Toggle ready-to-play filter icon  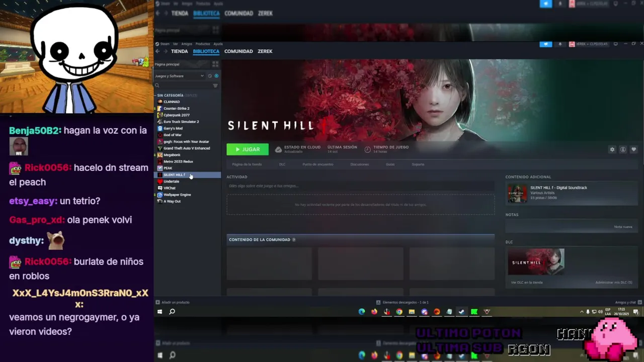(x=216, y=76)
